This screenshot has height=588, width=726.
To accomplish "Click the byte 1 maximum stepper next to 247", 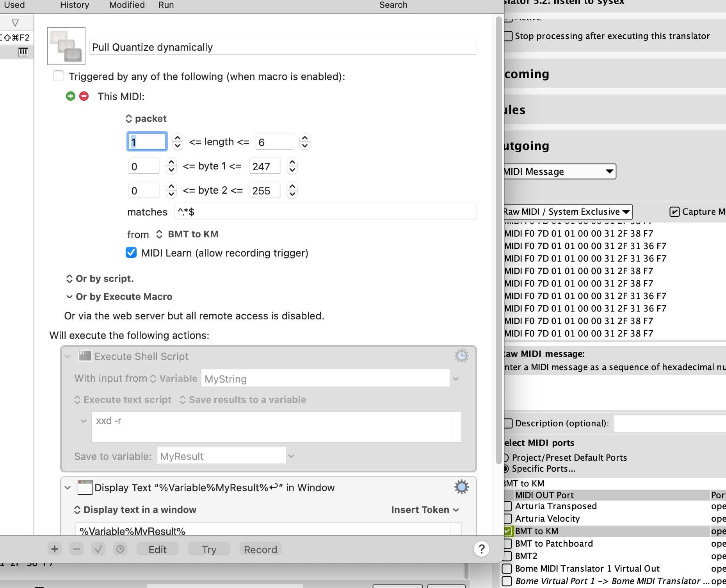I will pyautogui.click(x=292, y=166).
